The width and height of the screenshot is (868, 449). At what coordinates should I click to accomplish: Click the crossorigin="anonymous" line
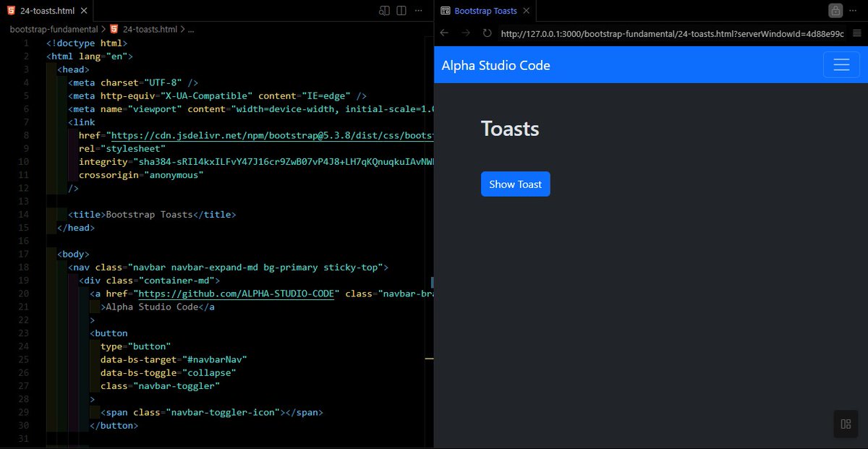click(141, 175)
